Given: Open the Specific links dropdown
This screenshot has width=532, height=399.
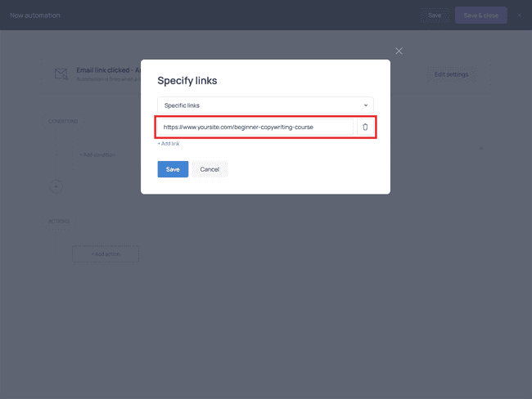Looking at the screenshot, I should [265, 105].
